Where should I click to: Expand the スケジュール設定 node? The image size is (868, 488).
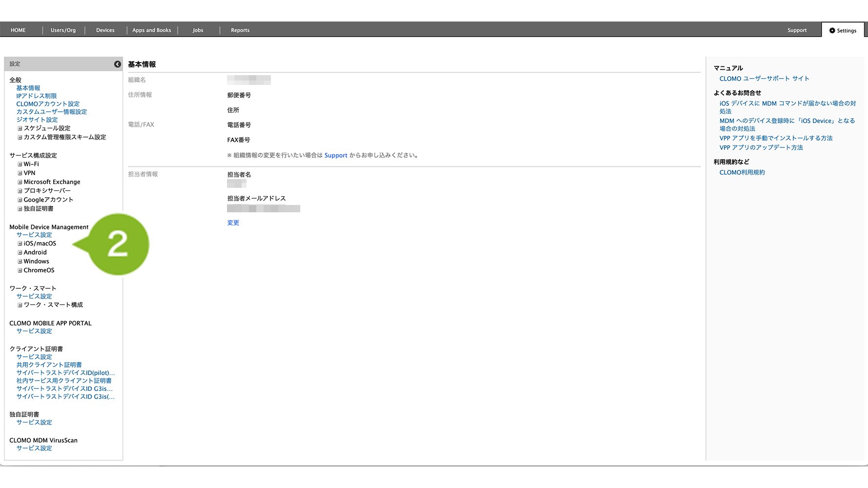(x=20, y=129)
